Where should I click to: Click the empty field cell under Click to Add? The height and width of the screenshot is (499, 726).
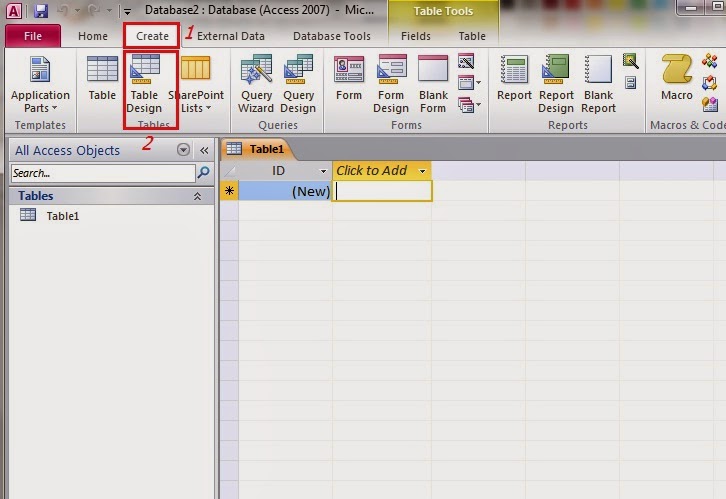[x=382, y=191]
